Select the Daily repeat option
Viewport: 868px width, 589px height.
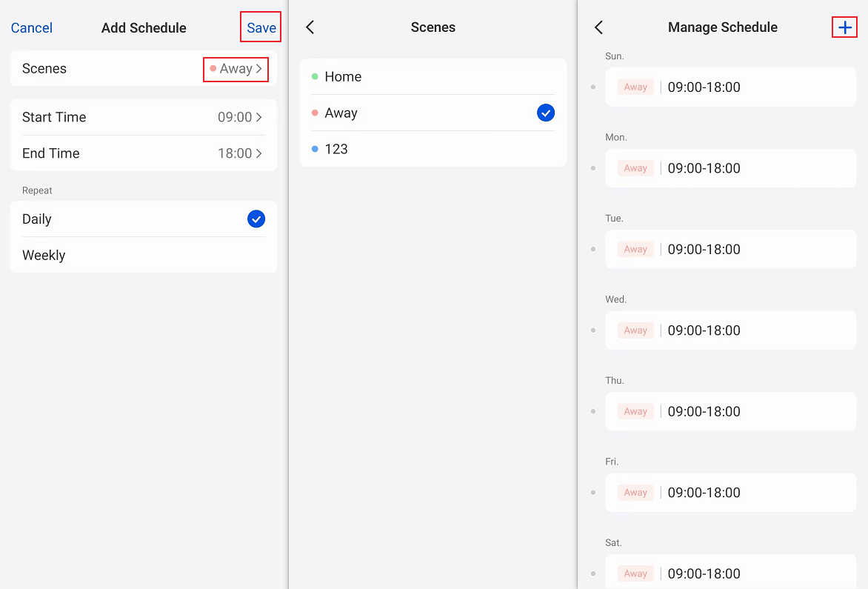tap(144, 219)
